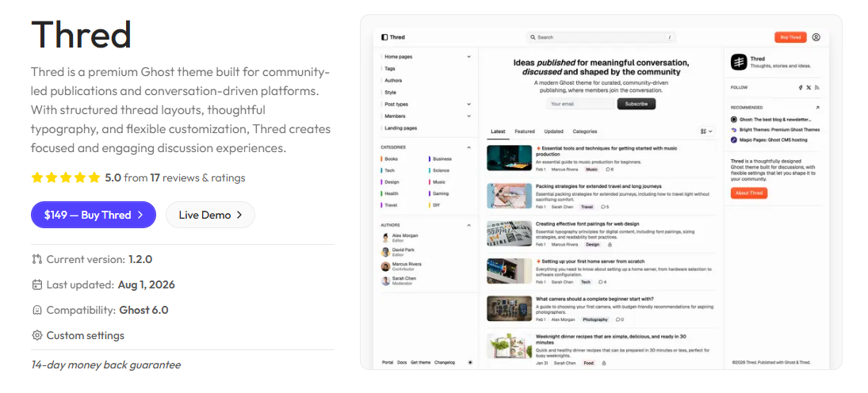Click the black Thred publication logo
This screenshot has height=393, width=868.
point(739,62)
